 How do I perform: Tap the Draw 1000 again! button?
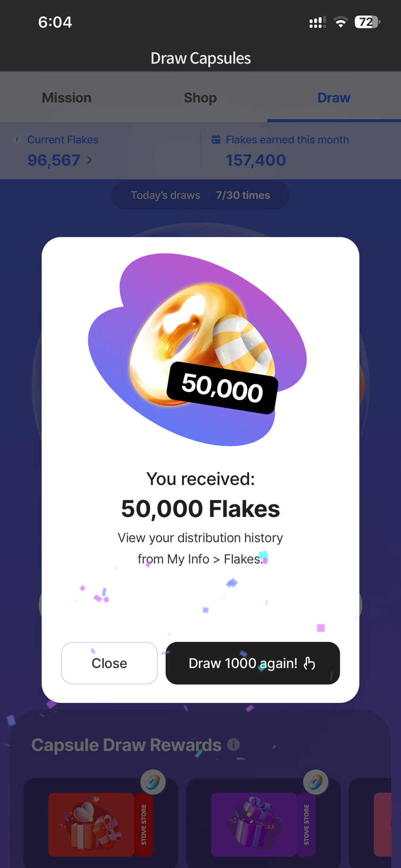(252, 663)
